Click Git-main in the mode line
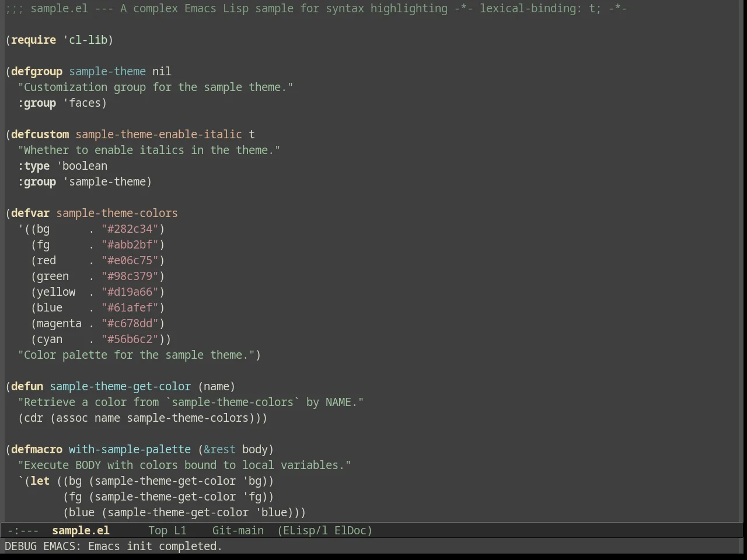Screen dimensions: 747x560 coord(238,530)
